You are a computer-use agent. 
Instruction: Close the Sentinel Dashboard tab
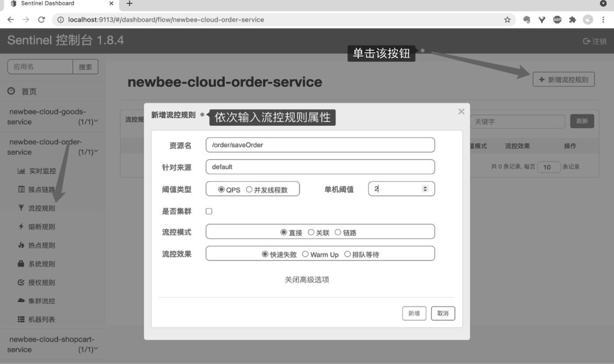pos(111,4)
